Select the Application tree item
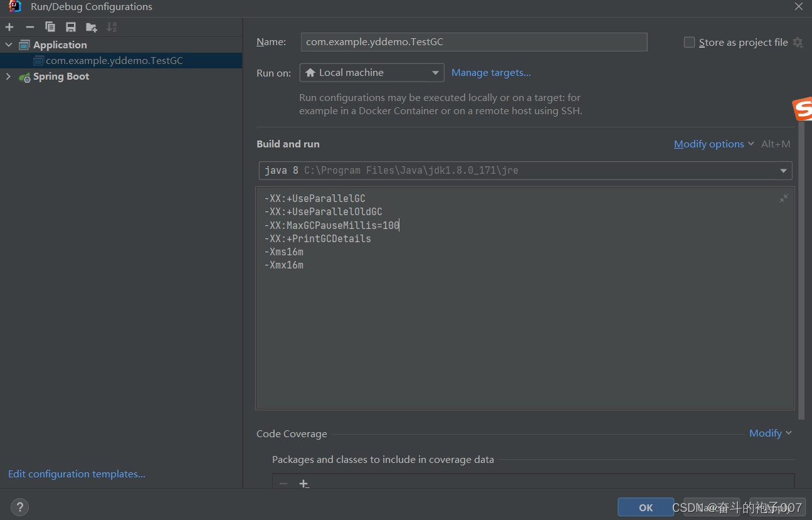 (x=60, y=45)
